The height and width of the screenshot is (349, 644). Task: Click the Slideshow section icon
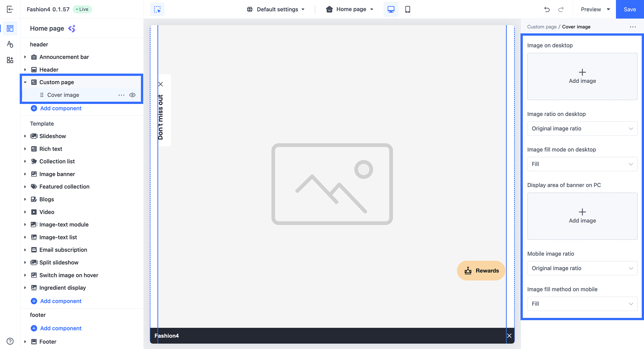coord(34,136)
